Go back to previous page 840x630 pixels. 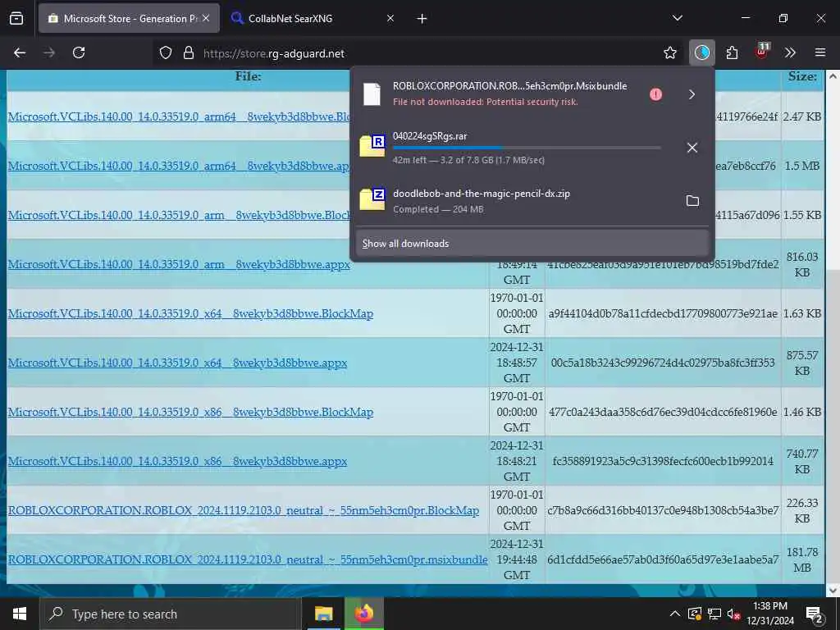click(20, 53)
